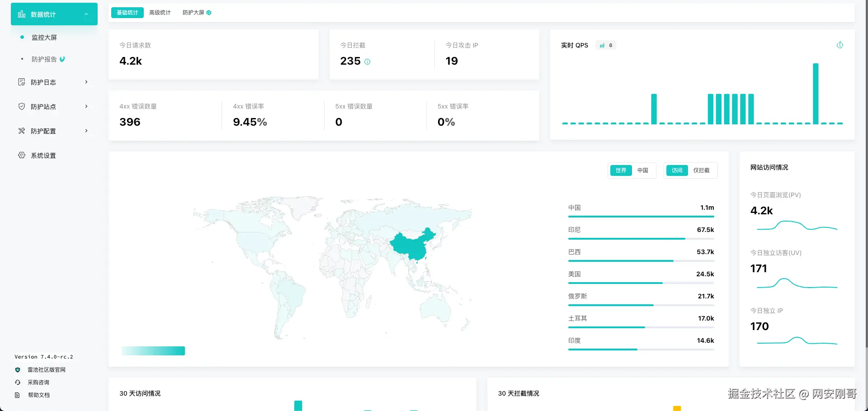Select the 访问 data mode
The image size is (868, 411).
[x=677, y=170]
